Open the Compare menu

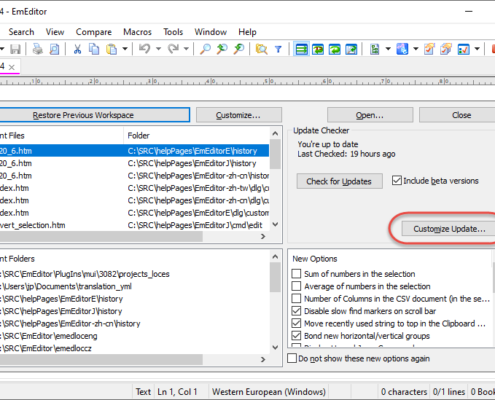click(94, 32)
